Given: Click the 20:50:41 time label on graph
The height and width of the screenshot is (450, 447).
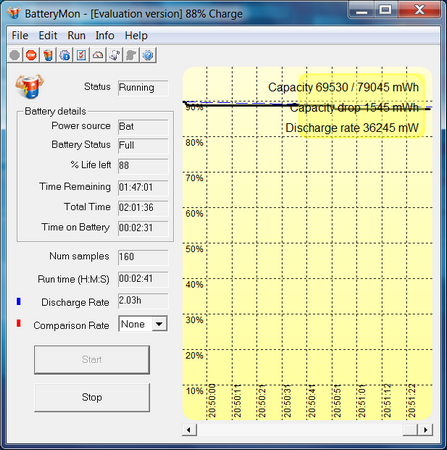Looking at the screenshot, I should (312, 401).
